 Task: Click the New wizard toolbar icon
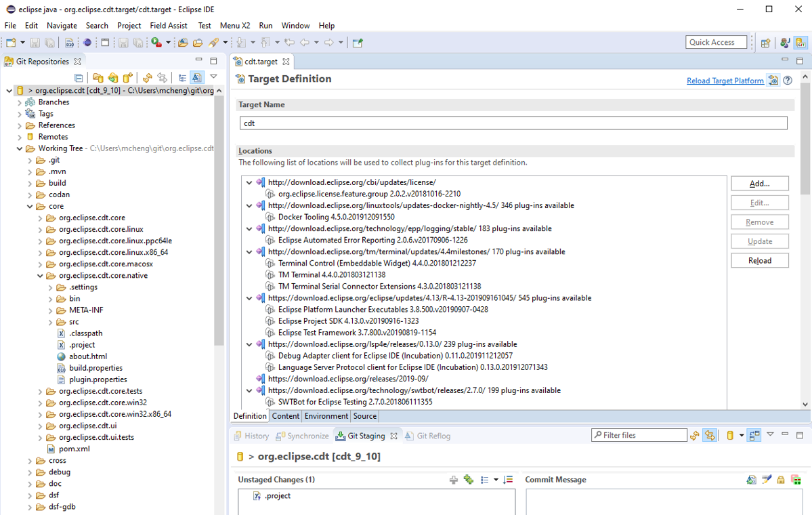(12, 43)
